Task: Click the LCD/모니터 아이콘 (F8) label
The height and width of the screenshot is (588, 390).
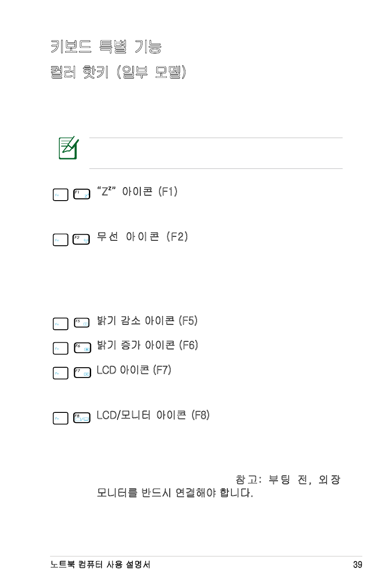Action: click(153, 415)
